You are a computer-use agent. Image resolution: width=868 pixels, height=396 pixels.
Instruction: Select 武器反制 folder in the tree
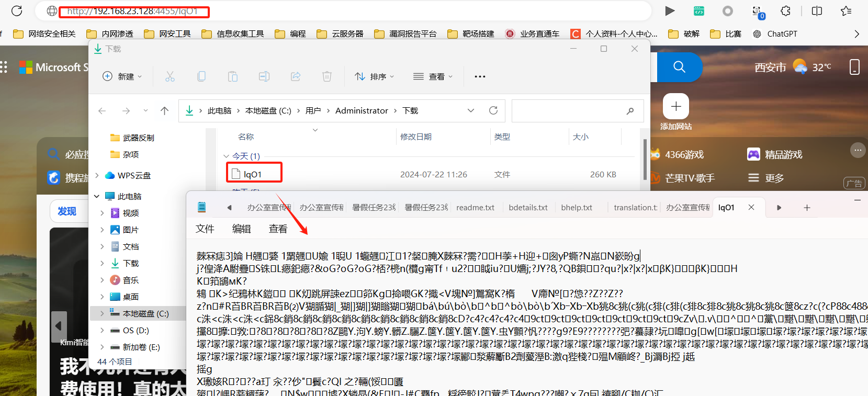click(x=139, y=138)
